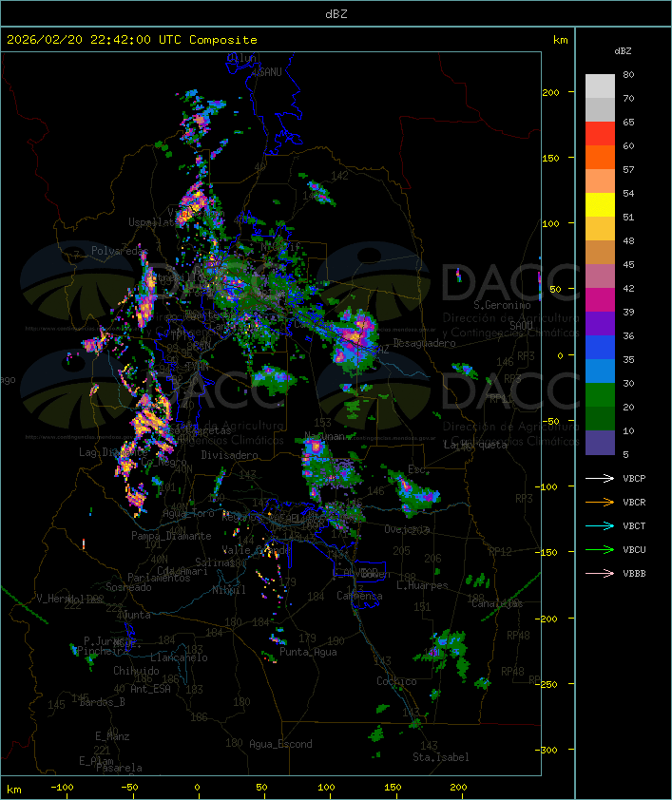Click the VBCU legend label

[x=634, y=549]
